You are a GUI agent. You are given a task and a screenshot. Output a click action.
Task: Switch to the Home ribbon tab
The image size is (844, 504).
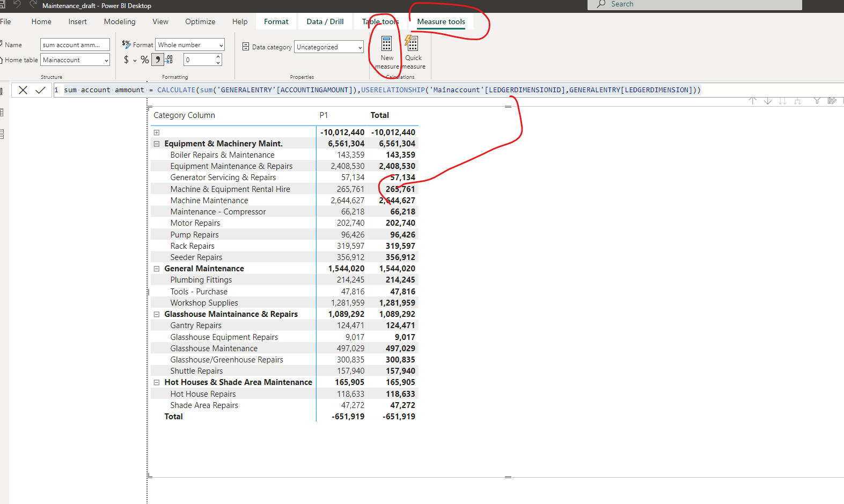[41, 21]
